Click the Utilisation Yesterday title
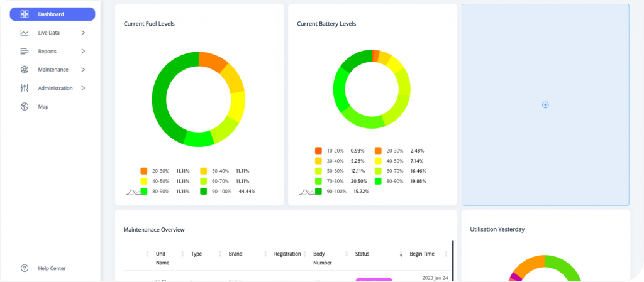 coord(497,229)
